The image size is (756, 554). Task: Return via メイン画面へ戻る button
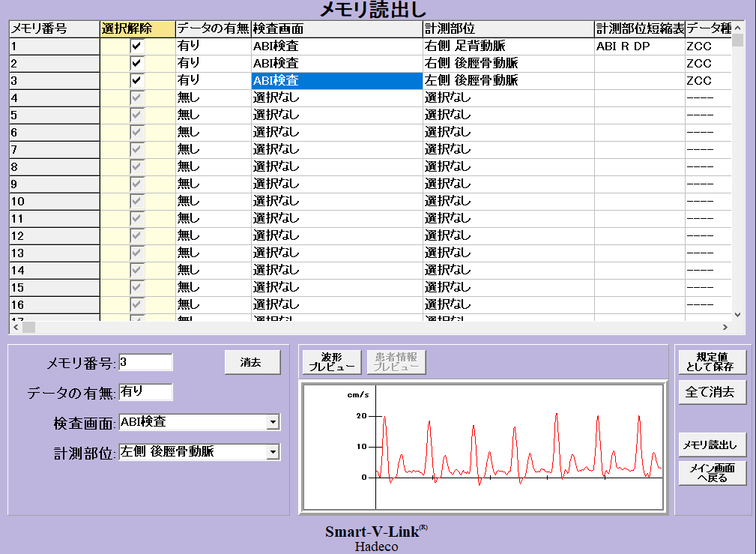(x=711, y=473)
